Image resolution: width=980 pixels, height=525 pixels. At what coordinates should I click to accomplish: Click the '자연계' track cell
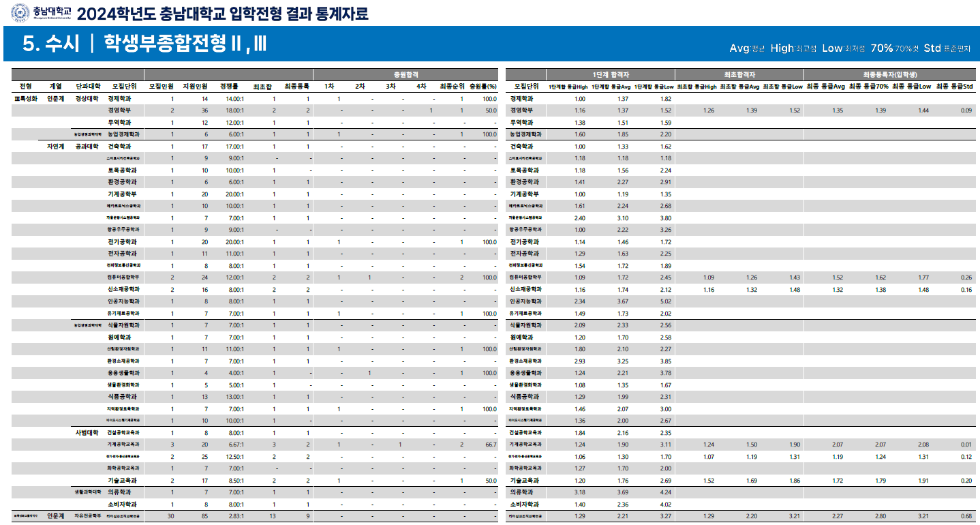[x=56, y=146]
